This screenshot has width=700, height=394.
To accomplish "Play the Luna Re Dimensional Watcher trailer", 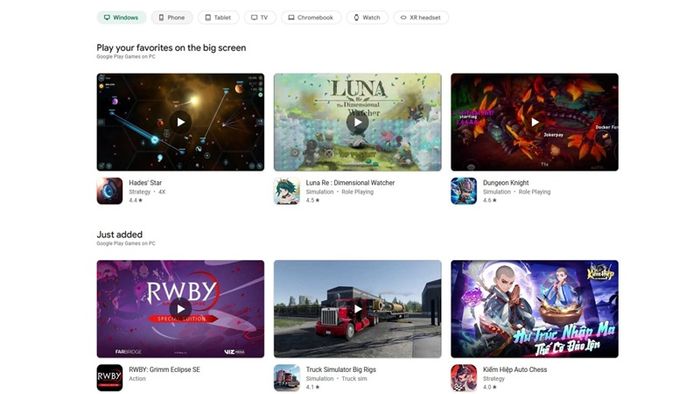I will point(358,122).
